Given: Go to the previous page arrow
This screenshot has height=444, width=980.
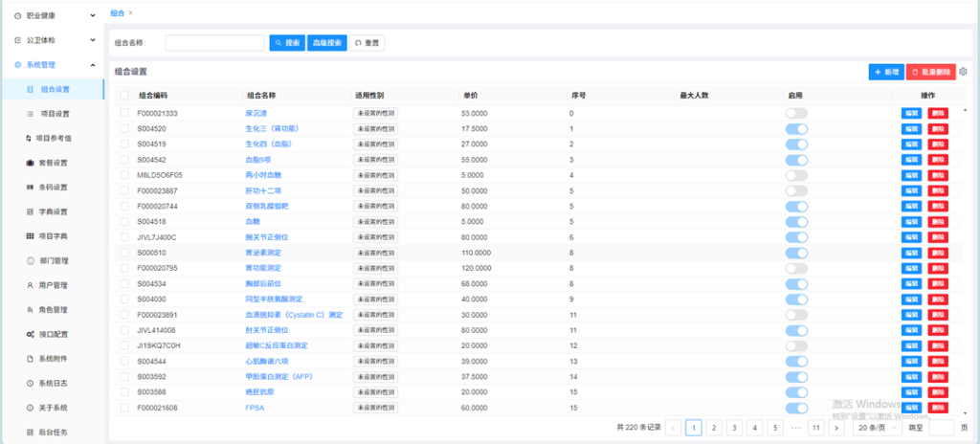Looking at the screenshot, I should 674,428.
